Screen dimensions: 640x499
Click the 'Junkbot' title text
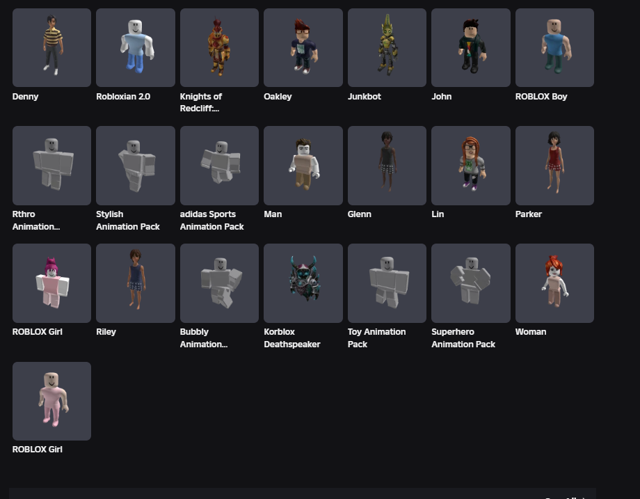click(x=364, y=97)
